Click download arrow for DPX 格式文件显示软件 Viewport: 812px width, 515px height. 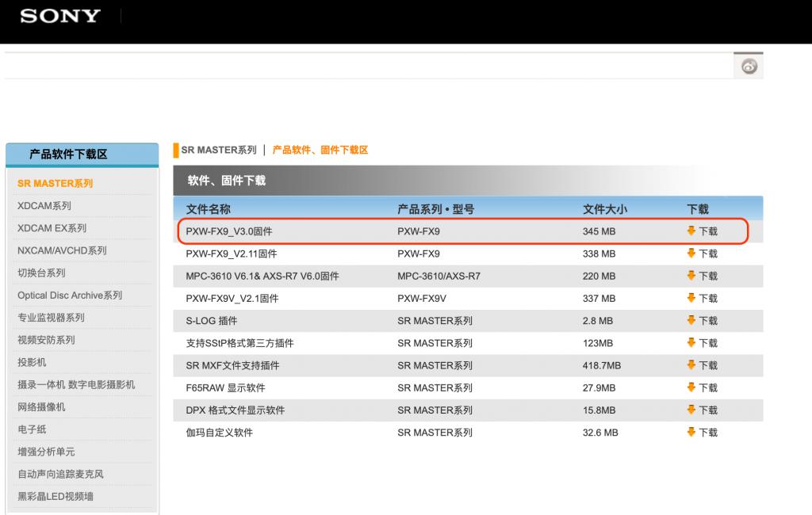point(691,410)
